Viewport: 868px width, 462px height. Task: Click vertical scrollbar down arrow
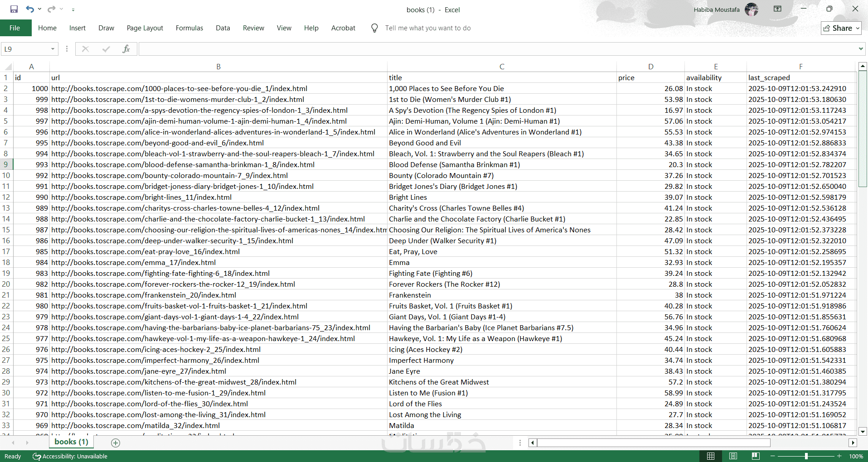click(x=863, y=432)
